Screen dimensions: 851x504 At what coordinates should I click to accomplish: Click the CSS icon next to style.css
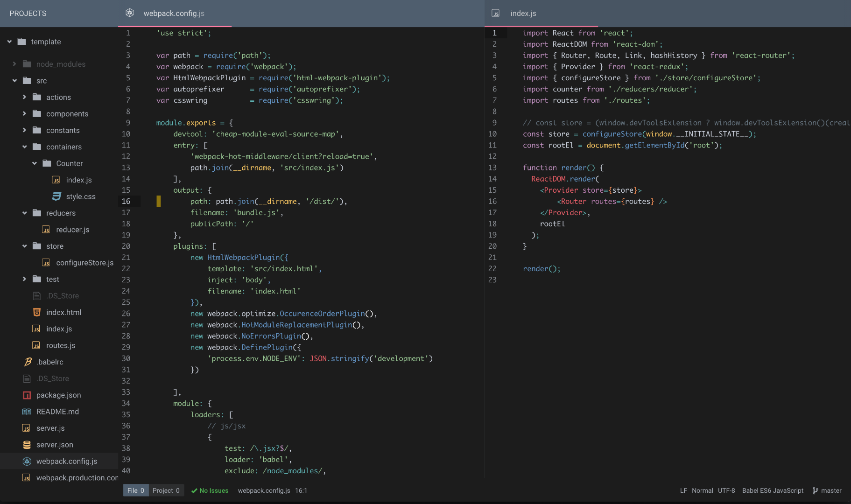(56, 196)
